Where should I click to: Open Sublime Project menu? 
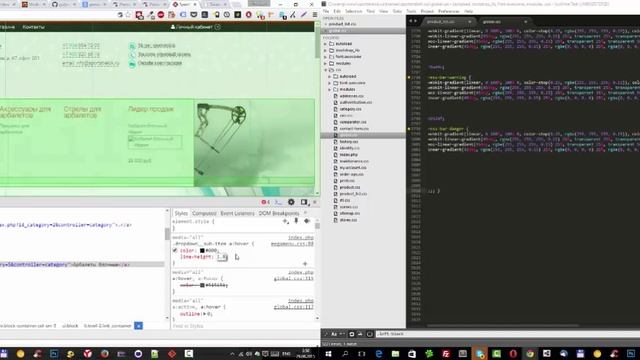point(427,11)
